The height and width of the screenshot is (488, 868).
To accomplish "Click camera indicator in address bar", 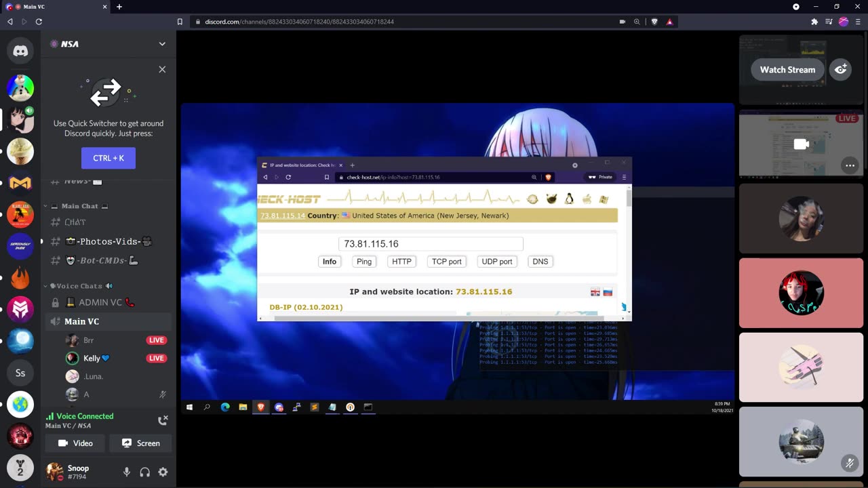I will coord(623,22).
